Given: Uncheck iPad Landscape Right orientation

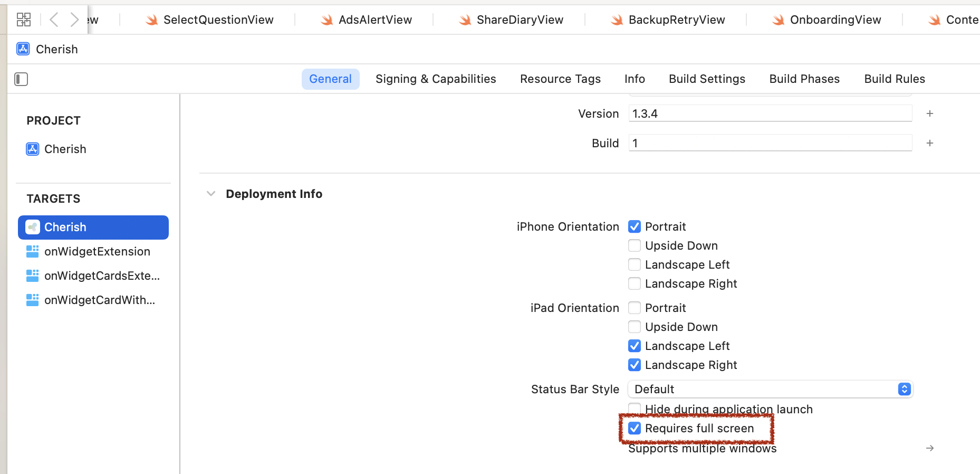Looking at the screenshot, I should click(635, 365).
